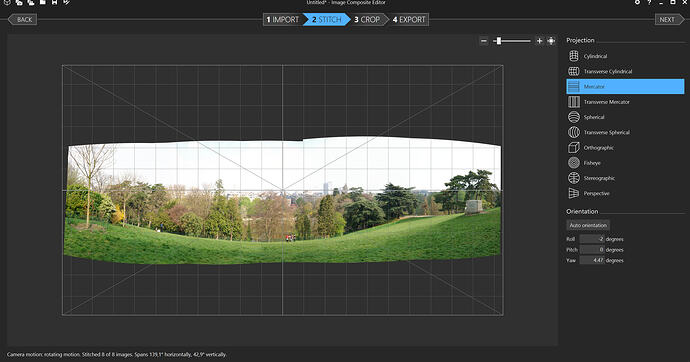Choose the Cylindrical projection
690x362 pixels.
click(625, 56)
